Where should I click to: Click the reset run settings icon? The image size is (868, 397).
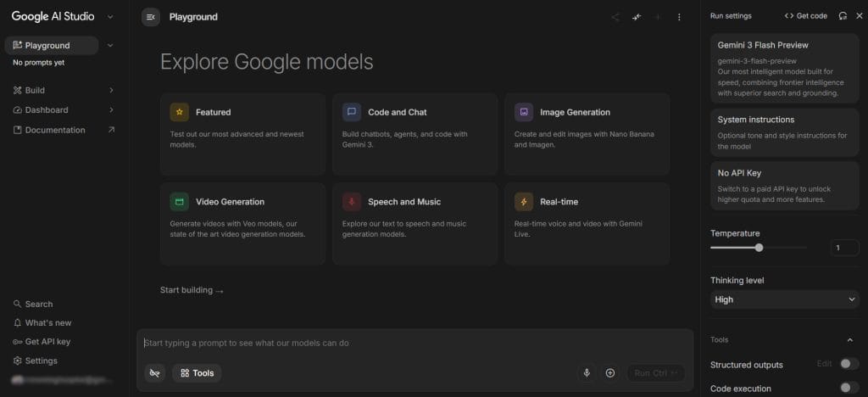pos(843,16)
